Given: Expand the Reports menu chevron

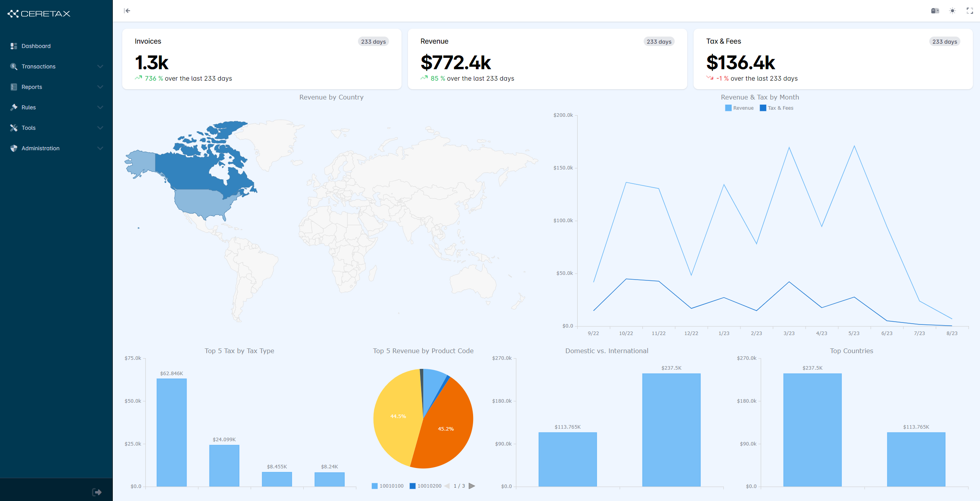Looking at the screenshot, I should 100,87.
